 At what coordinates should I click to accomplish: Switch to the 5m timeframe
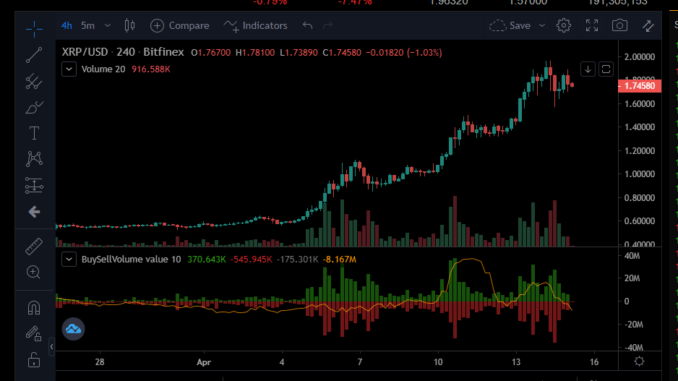click(88, 26)
